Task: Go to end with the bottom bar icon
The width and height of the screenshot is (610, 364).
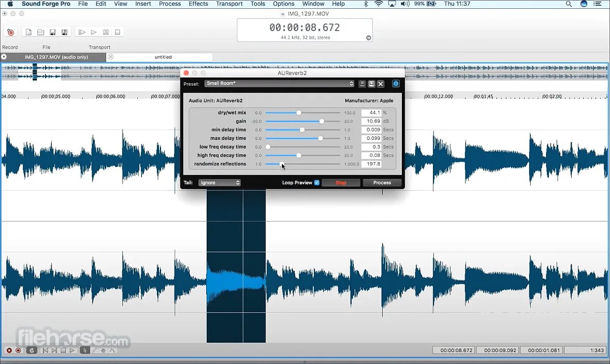Action: 54,351
